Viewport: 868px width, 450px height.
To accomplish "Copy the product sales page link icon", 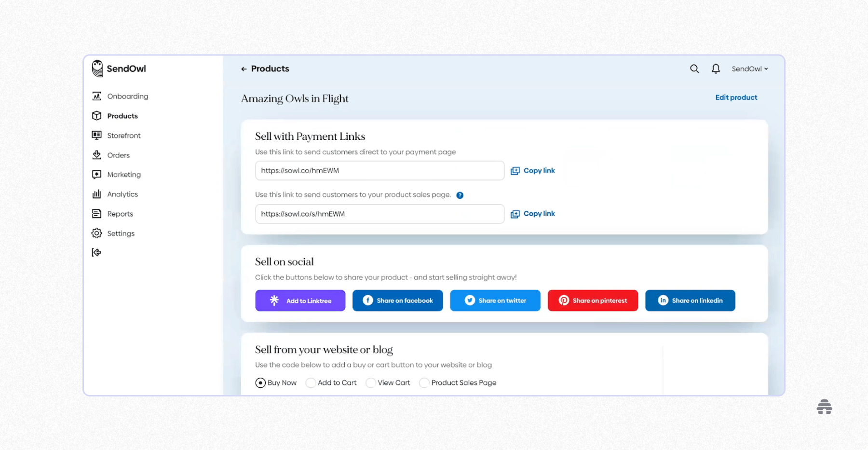I will 515,214.
